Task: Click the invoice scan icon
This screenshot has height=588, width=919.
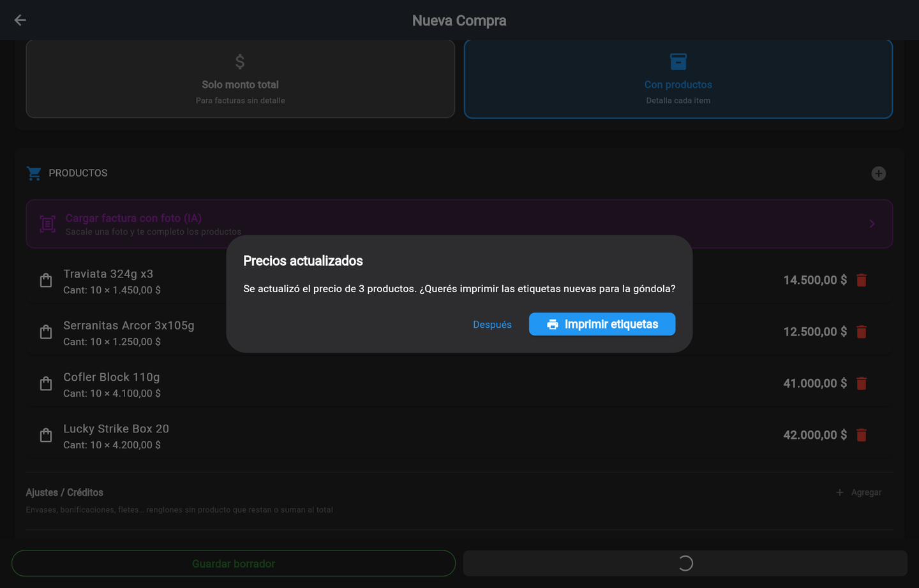Action: (47, 224)
